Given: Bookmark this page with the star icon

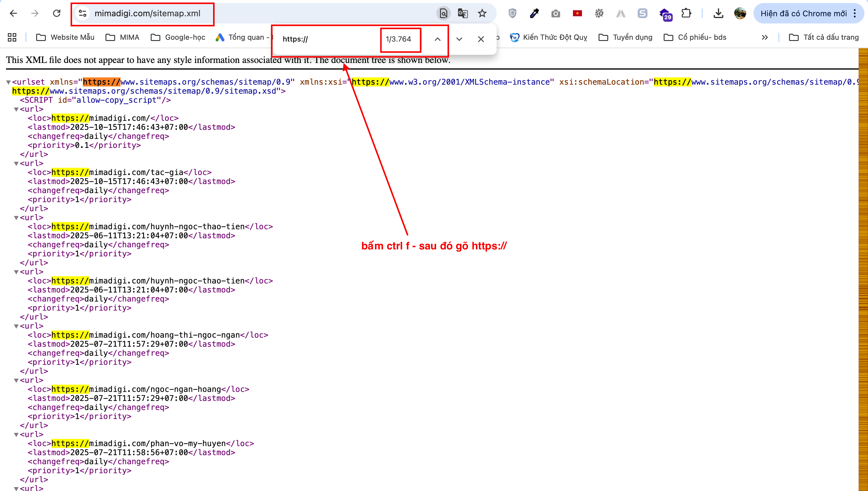Looking at the screenshot, I should coord(482,14).
